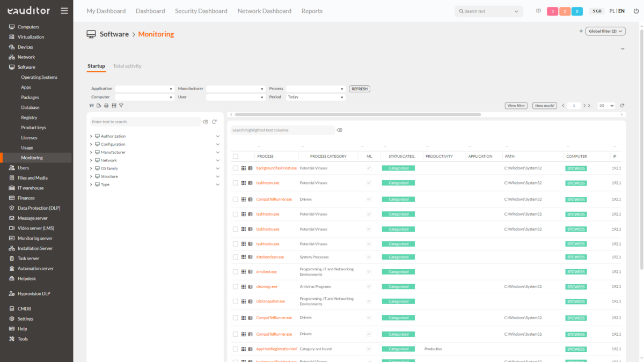Open the Global filter (2) control
This screenshot has height=362, width=644.
pyautogui.click(x=605, y=31)
